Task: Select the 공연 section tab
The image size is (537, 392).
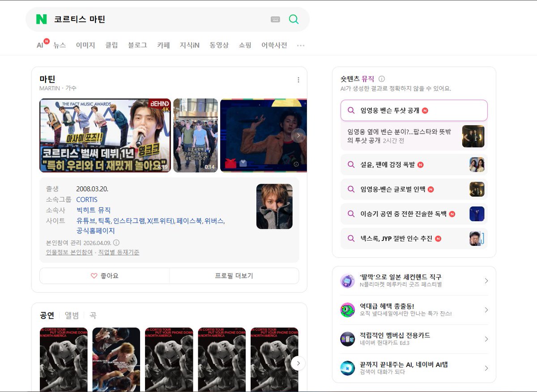Action: coord(47,315)
